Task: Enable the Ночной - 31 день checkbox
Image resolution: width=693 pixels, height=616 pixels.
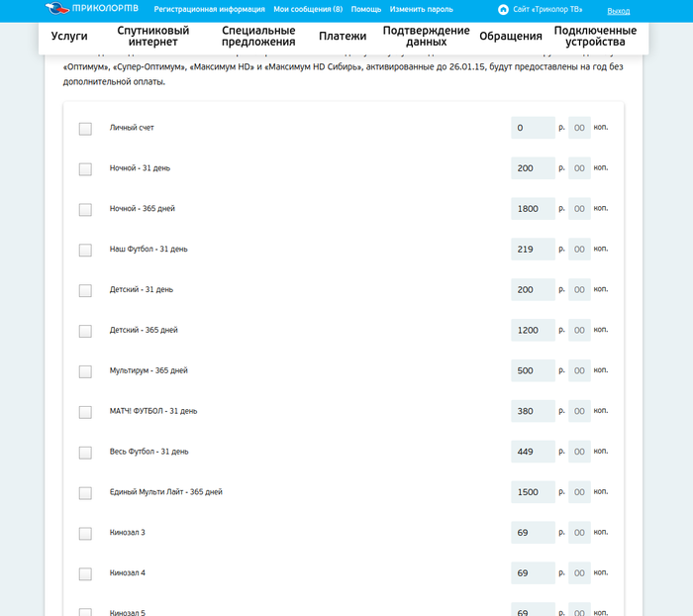Action: [85, 169]
